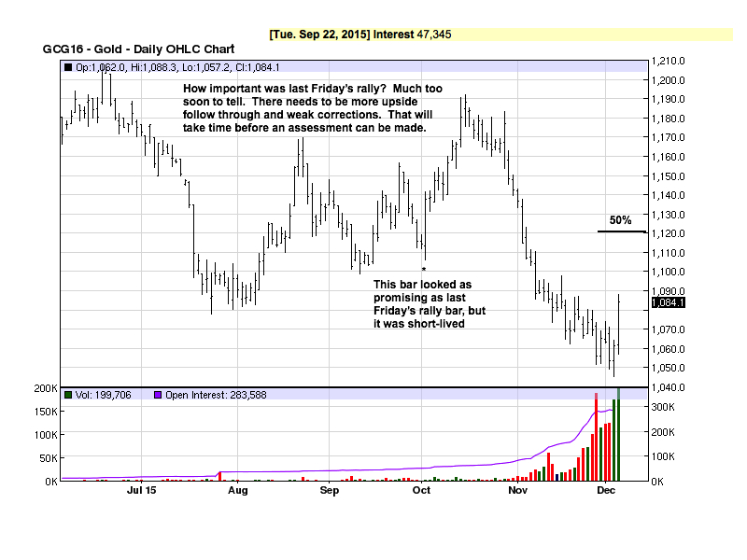This screenshot has height=560, width=747.
Task: Click the 1,210.0 price axis label
Action: (x=669, y=60)
